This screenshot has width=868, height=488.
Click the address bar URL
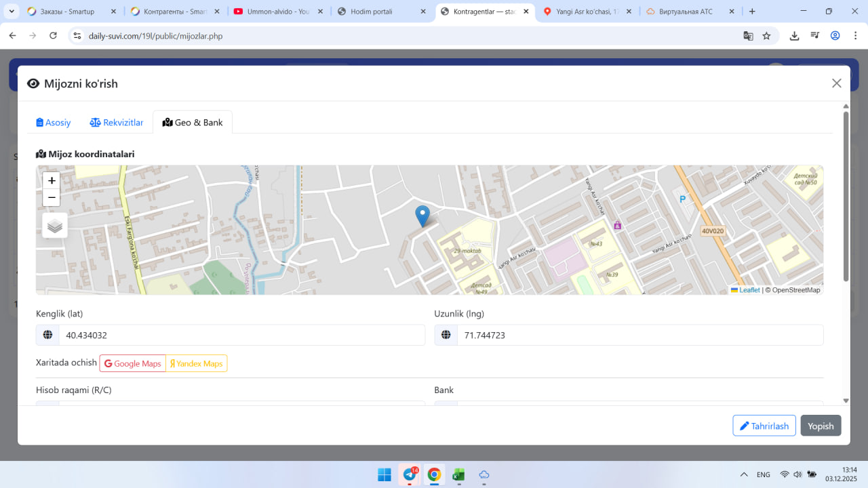point(155,36)
